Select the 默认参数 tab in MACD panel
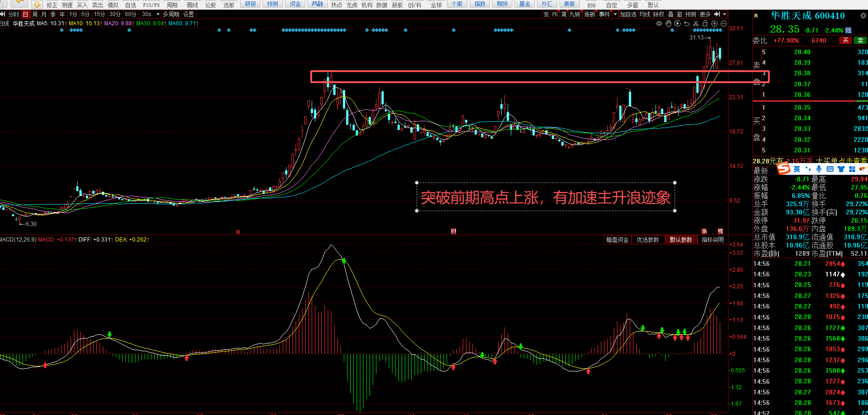 681,240
